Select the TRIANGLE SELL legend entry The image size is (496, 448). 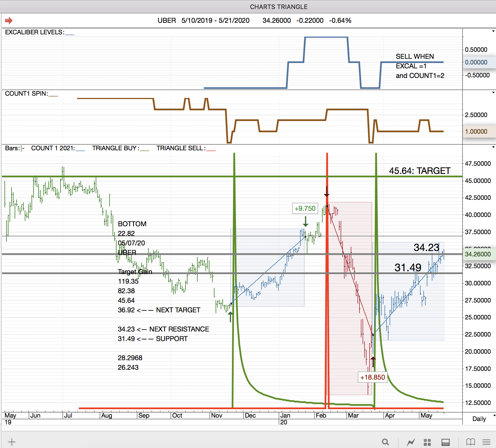(x=181, y=148)
